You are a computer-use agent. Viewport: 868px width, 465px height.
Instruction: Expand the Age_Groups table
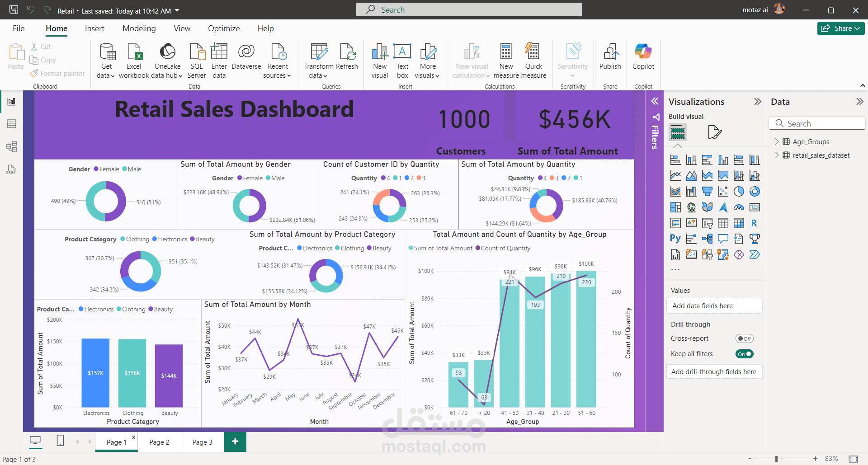[777, 141]
